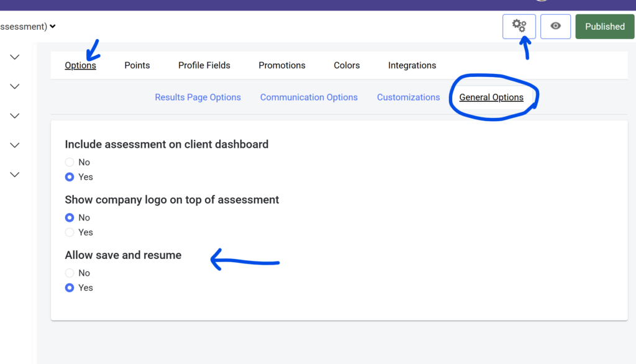The image size is (636, 364).
Task: Open the Profile Fields tab
Action: pos(204,65)
